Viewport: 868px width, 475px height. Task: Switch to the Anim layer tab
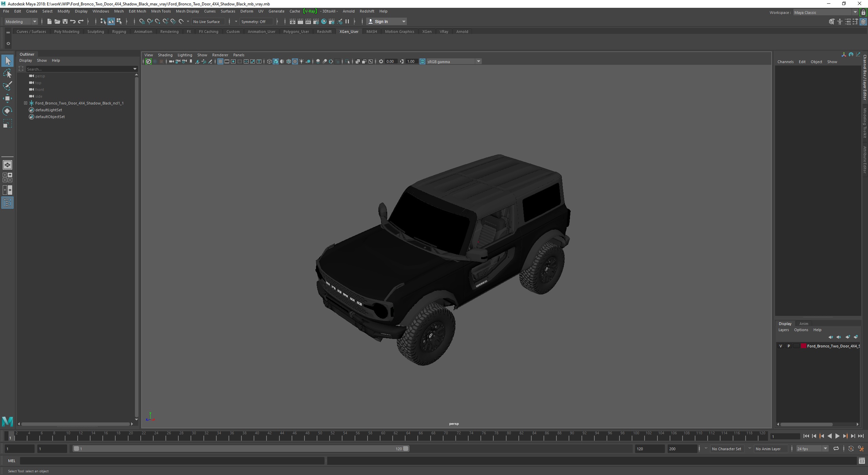pos(804,324)
